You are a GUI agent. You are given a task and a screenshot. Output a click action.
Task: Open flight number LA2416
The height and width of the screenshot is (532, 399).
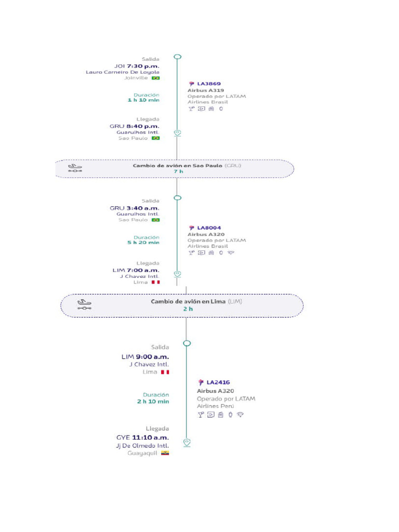tap(218, 382)
